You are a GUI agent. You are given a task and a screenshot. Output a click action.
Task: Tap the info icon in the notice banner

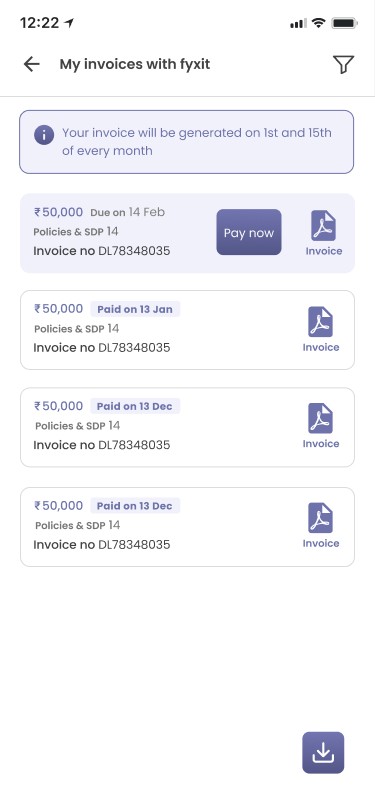pyautogui.click(x=44, y=136)
